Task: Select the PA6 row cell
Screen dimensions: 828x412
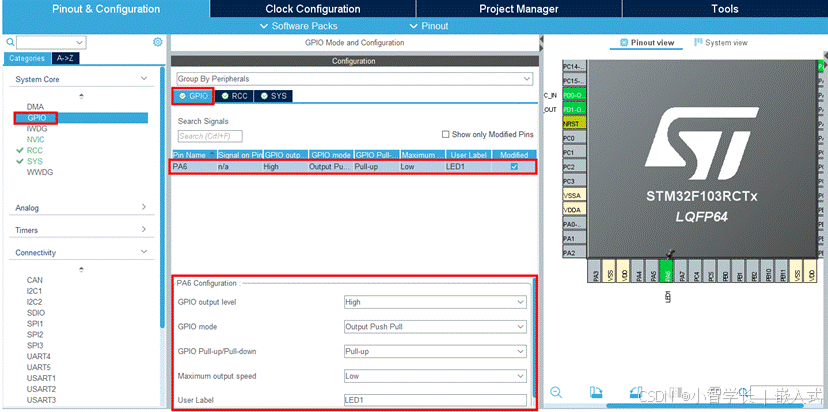Action: coord(194,166)
